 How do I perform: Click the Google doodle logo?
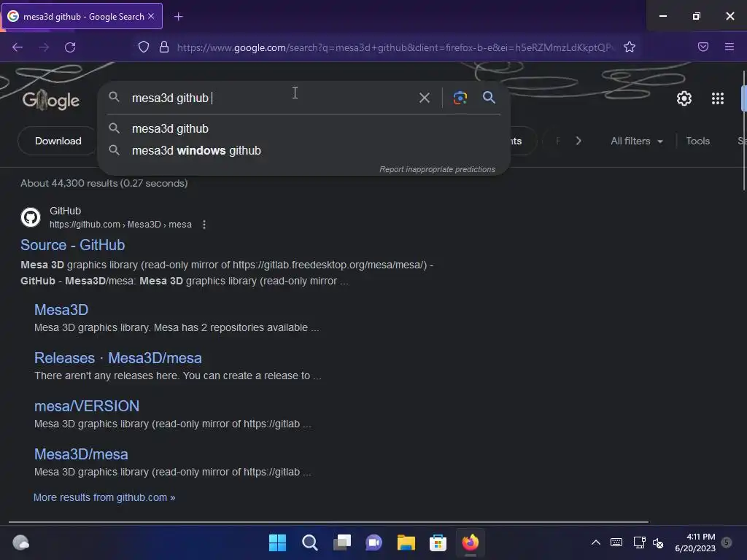(x=51, y=100)
